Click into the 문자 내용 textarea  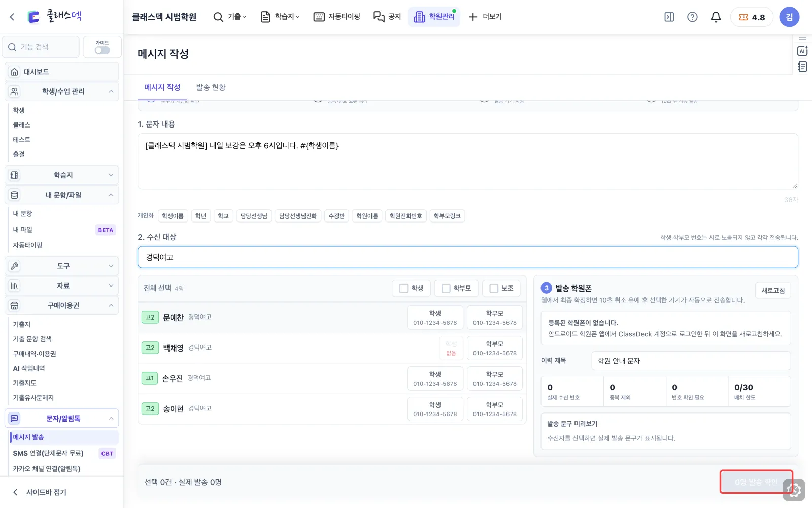467,162
